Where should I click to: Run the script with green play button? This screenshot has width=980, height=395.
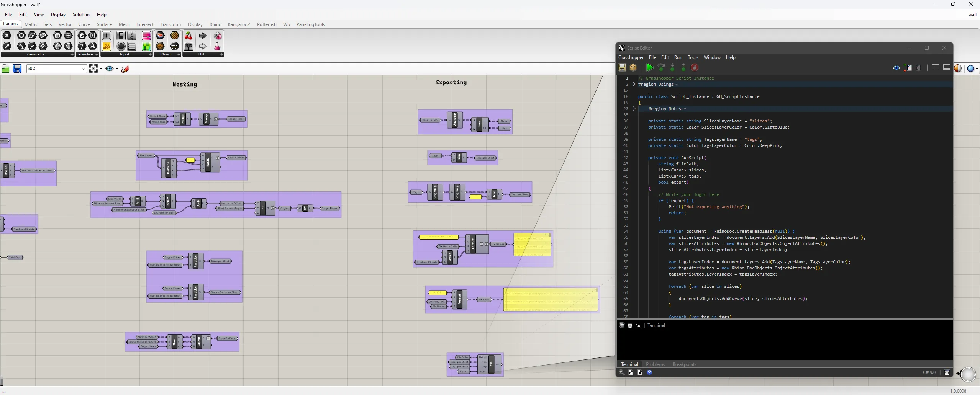[650, 68]
